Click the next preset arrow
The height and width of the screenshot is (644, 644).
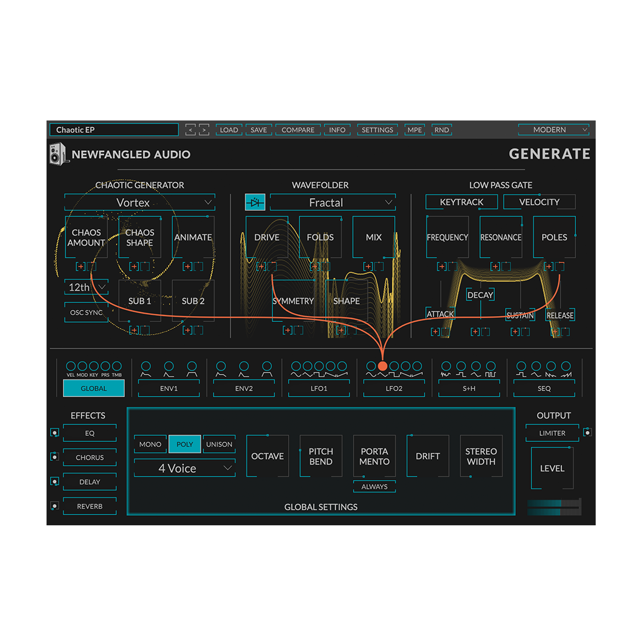click(x=204, y=130)
